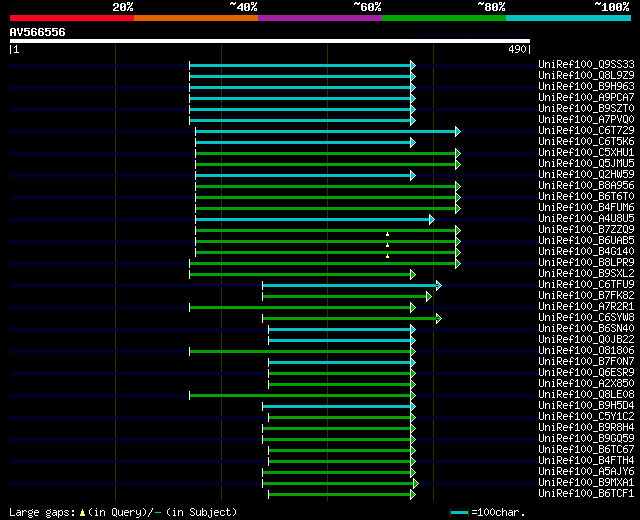Open the UniRef100_A9PCA7 hit label
This screenshot has height=520, width=640.
click(x=586, y=97)
